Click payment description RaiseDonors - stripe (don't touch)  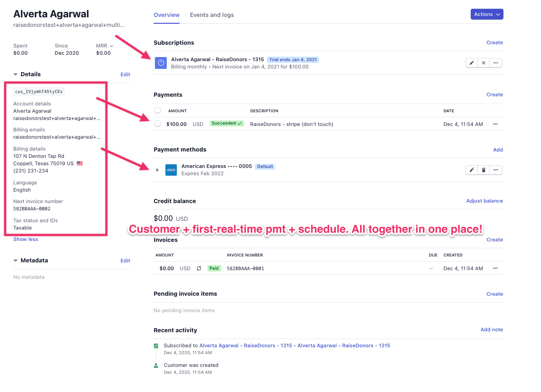[x=292, y=124]
